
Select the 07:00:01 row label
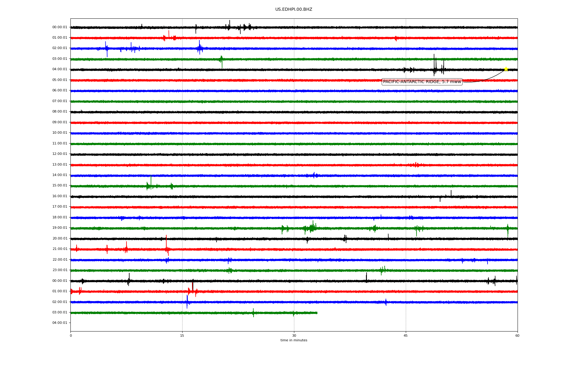click(x=60, y=101)
